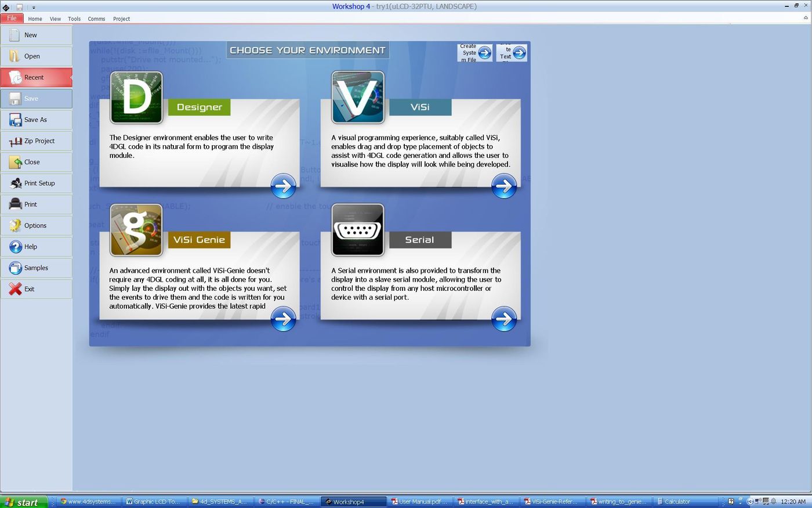812x508 pixels.
Task: Open the Options dialog
Action: click(37, 226)
